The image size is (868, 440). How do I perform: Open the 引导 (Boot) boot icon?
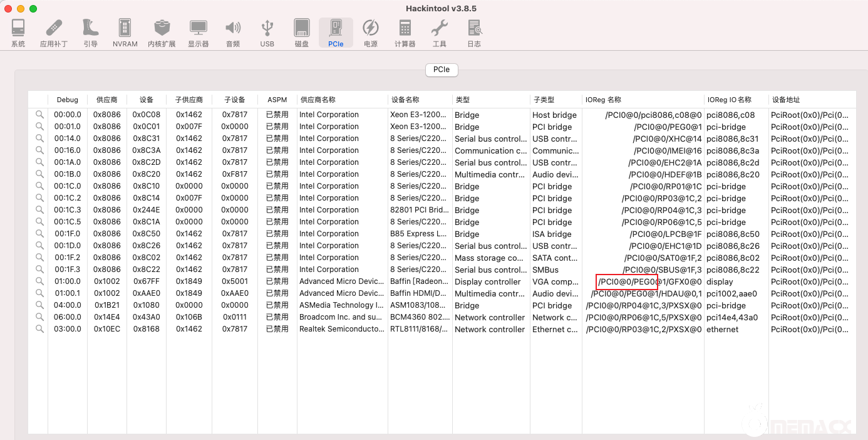(x=90, y=33)
